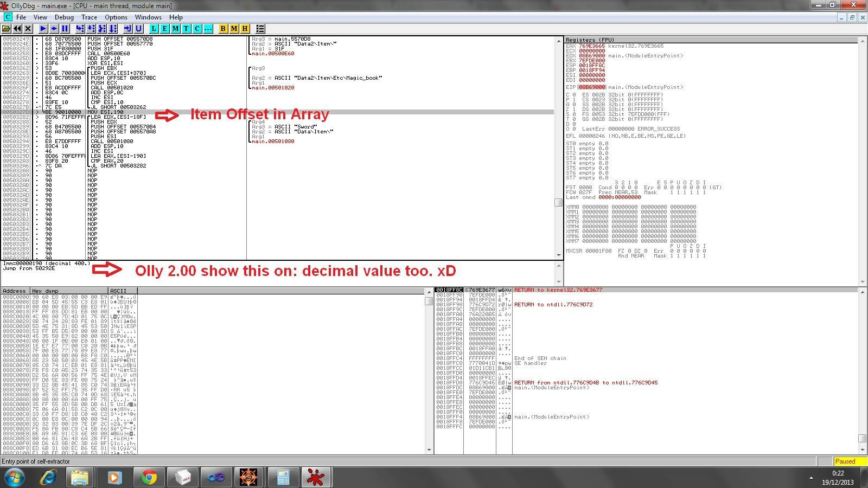868x488 pixels.
Task: Click the Trace into icon
Action: (102, 28)
